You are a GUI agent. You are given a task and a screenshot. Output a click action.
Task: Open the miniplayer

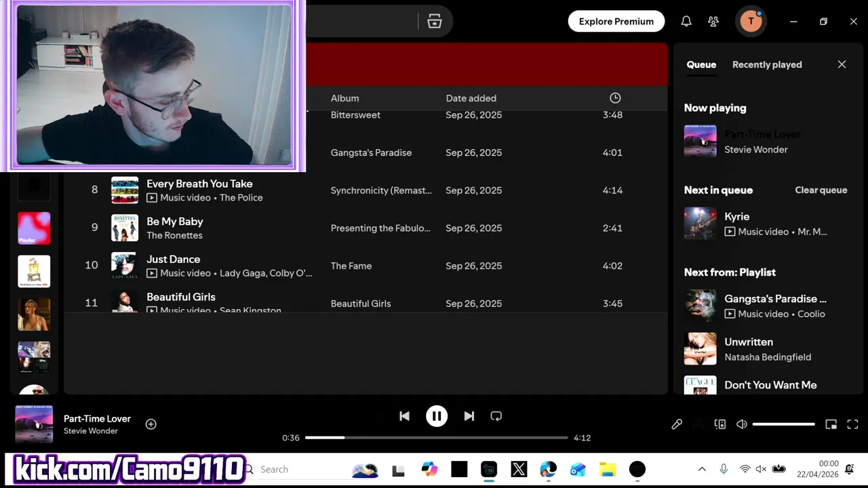(x=831, y=424)
